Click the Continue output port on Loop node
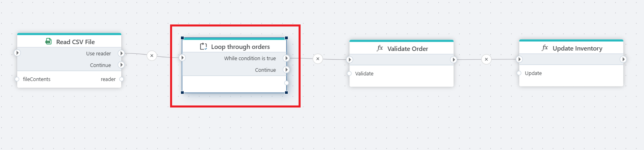644x150 pixels. pyautogui.click(x=286, y=70)
